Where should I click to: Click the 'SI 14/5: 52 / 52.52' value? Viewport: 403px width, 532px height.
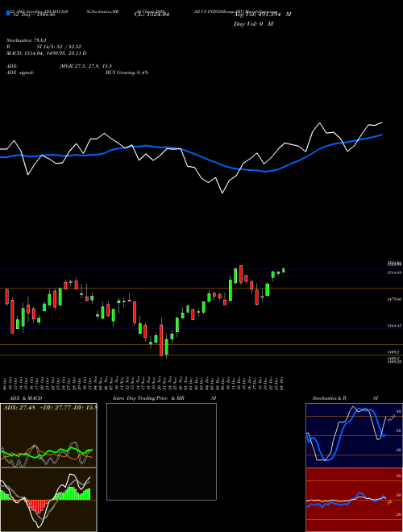59,47
